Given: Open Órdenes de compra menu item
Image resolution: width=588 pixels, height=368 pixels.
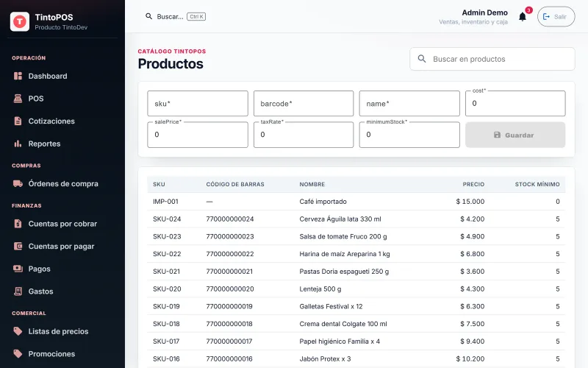Looking at the screenshot, I should [x=62, y=183].
